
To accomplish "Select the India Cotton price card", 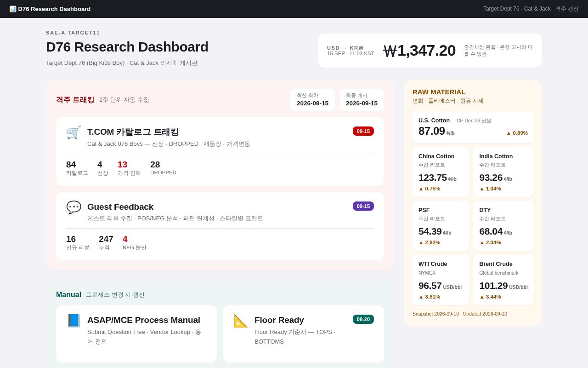I will [x=503, y=172].
